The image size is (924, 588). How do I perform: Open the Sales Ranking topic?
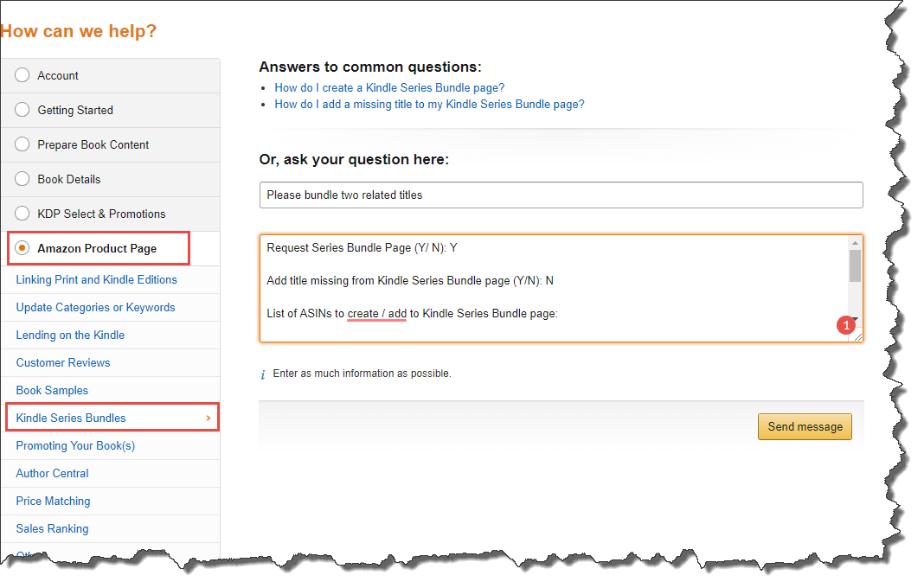pyautogui.click(x=53, y=529)
